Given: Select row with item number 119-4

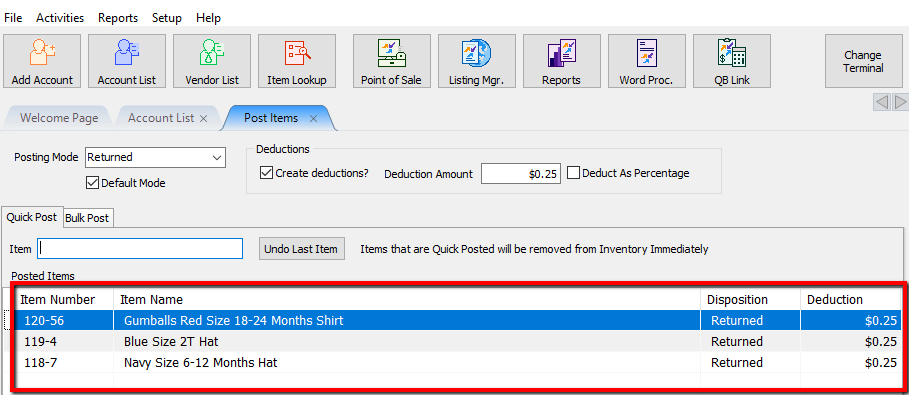Looking at the screenshot, I should (x=457, y=341).
